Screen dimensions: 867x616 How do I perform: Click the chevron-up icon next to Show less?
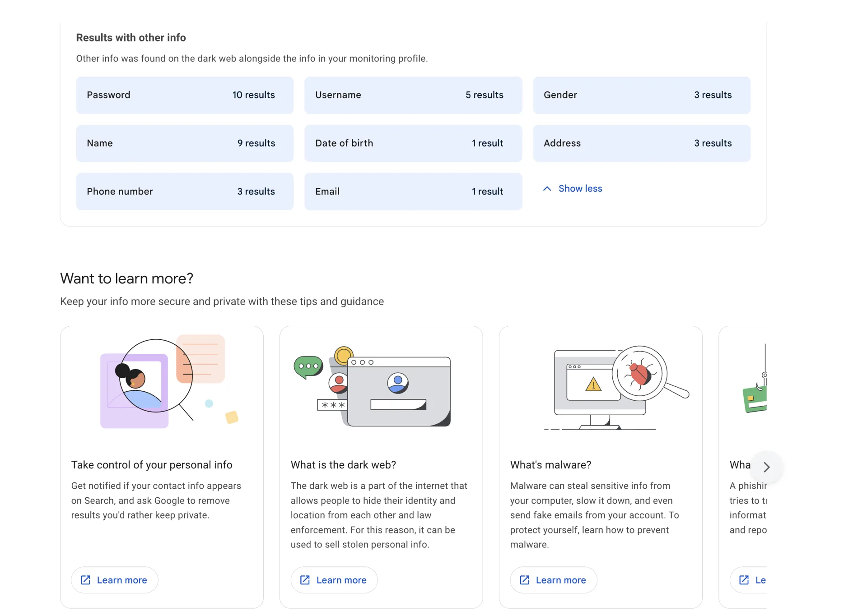coord(546,188)
